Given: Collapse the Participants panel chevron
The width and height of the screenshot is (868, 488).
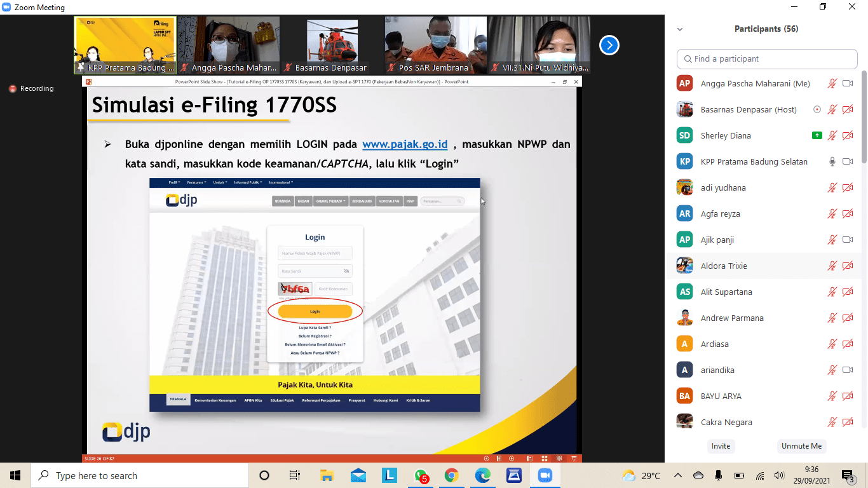Looking at the screenshot, I should (680, 29).
